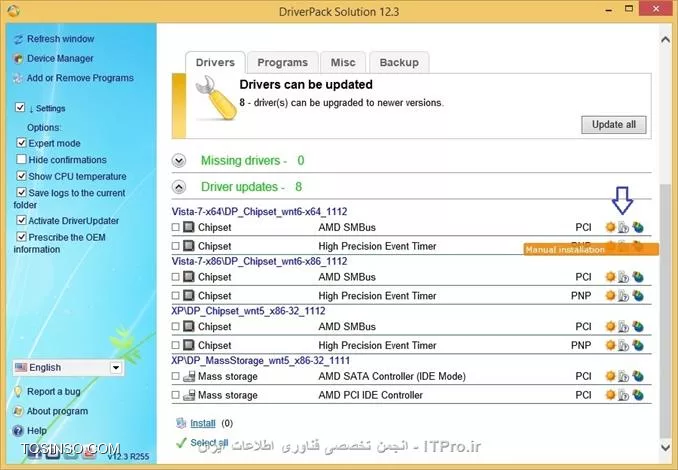The image size is (678, 470).
Task: Click the scrollbar up arrow
Action: coord(665,40)
